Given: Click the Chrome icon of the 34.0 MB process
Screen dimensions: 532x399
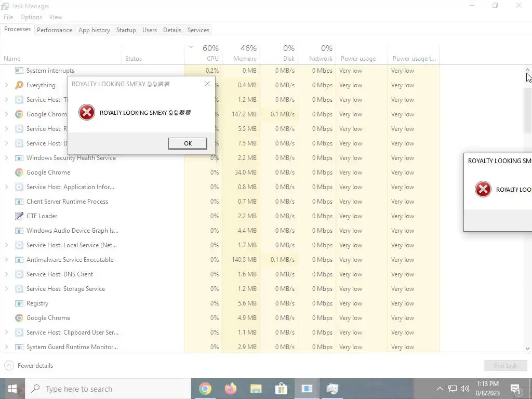Looking at the screenshot, I should point(19,172).
